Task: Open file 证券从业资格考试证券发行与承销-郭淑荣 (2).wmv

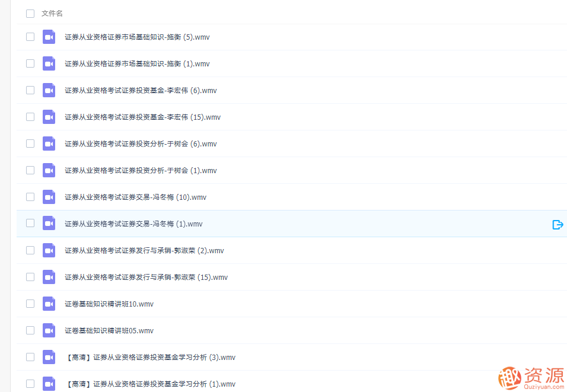Action: pyautogui.click(x=144, y=251)
